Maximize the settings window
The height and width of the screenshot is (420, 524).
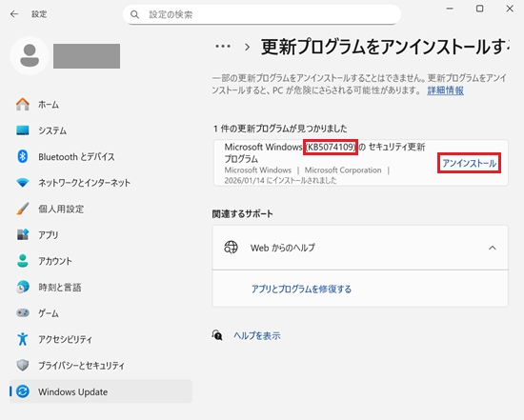point(479,9)
